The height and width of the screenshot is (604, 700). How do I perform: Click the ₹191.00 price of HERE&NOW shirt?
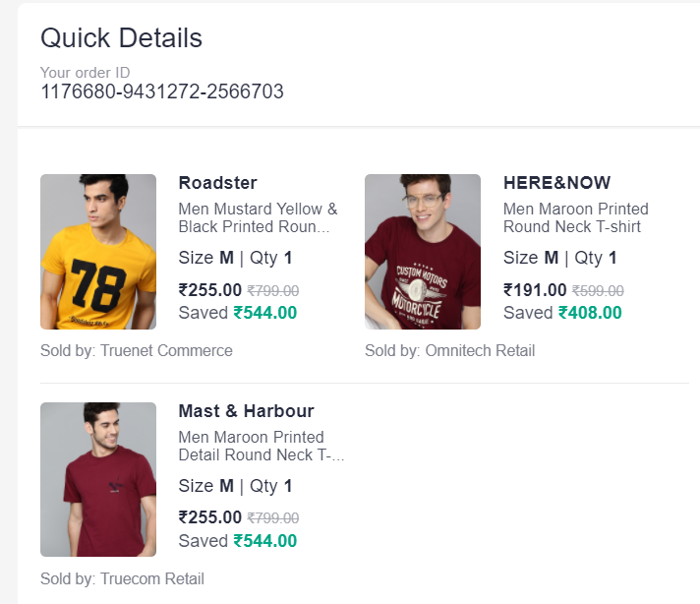pyautogui.click(x=535, y=290)
